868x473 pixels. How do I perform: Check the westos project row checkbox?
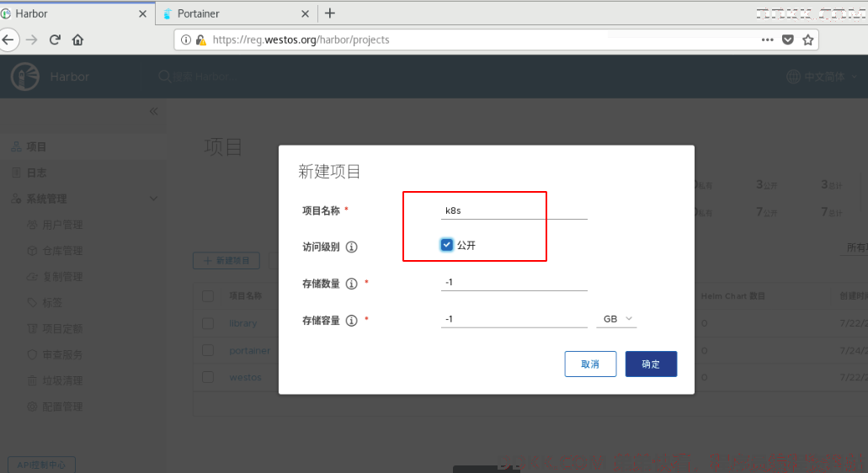tap(208, 377)
